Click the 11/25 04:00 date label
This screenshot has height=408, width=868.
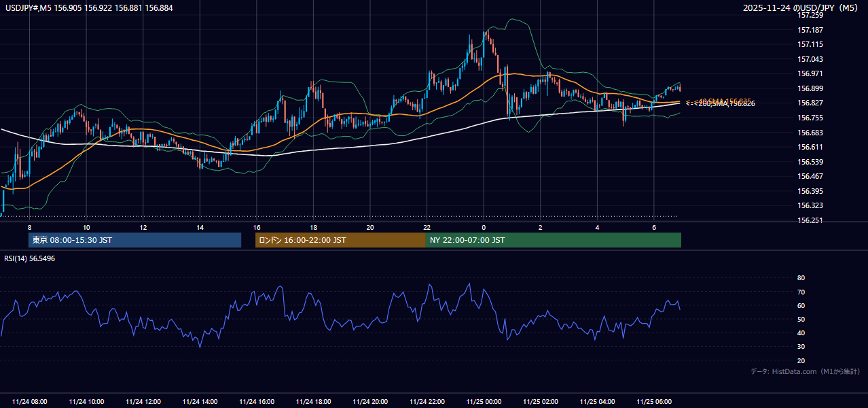click(597, 402)
